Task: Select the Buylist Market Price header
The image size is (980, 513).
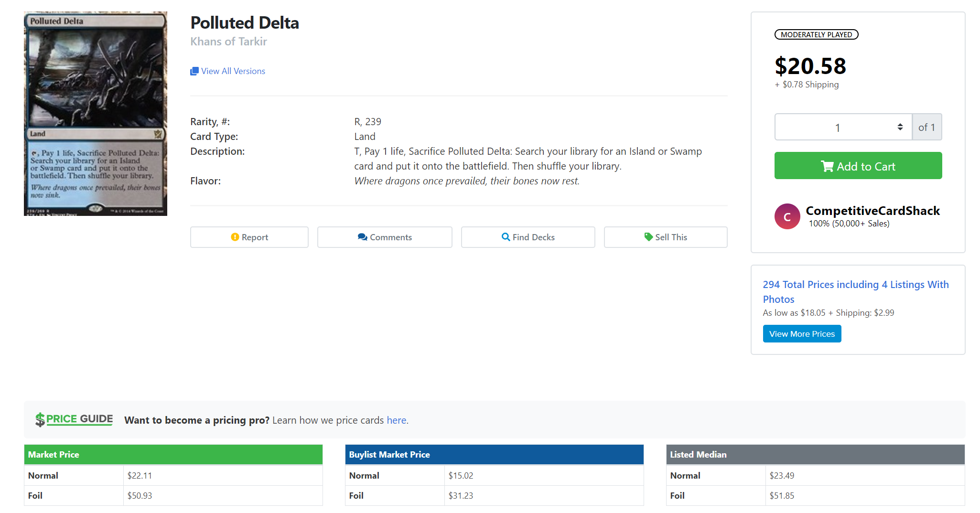Action: click(494, 455)
